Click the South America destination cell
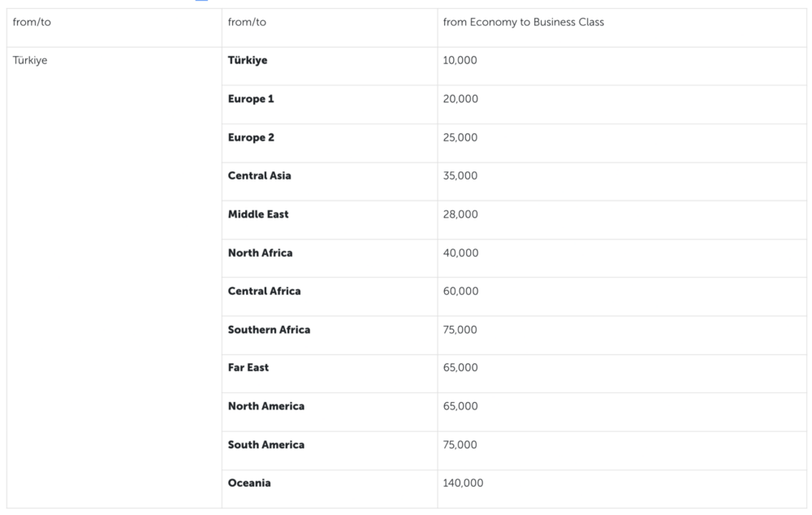Screen dimensions: 812x515 click(266, 445)
